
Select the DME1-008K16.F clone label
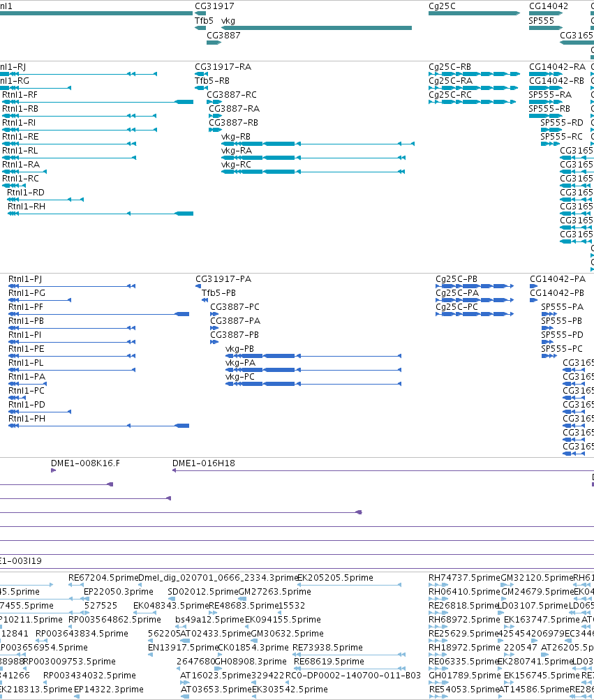(85, 463)
